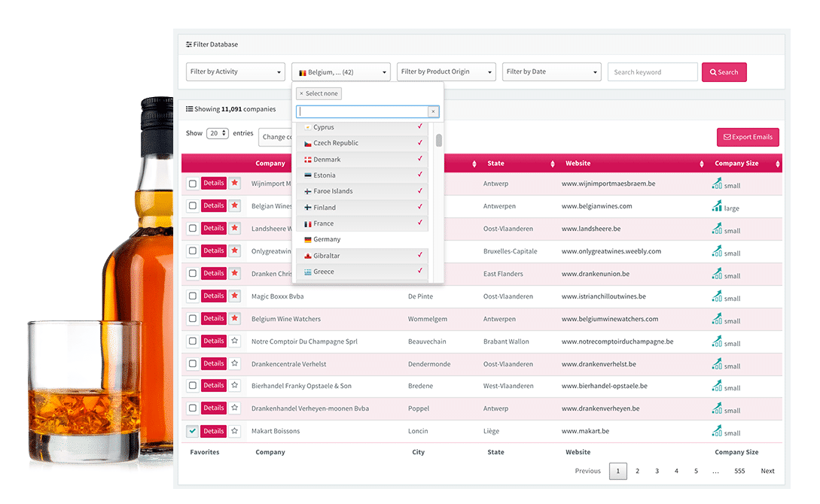Unstar the Magic Boxxx Bvba row

click(234, 296)
